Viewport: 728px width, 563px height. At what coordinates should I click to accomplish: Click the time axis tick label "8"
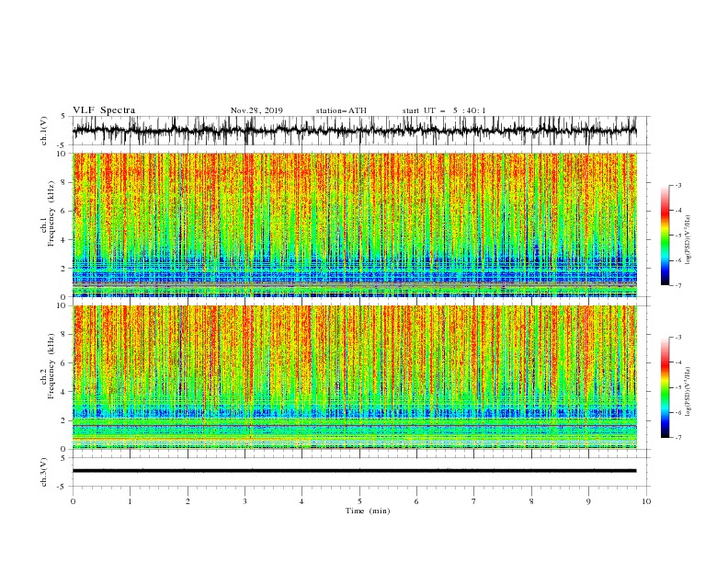[x=531, y=501]
